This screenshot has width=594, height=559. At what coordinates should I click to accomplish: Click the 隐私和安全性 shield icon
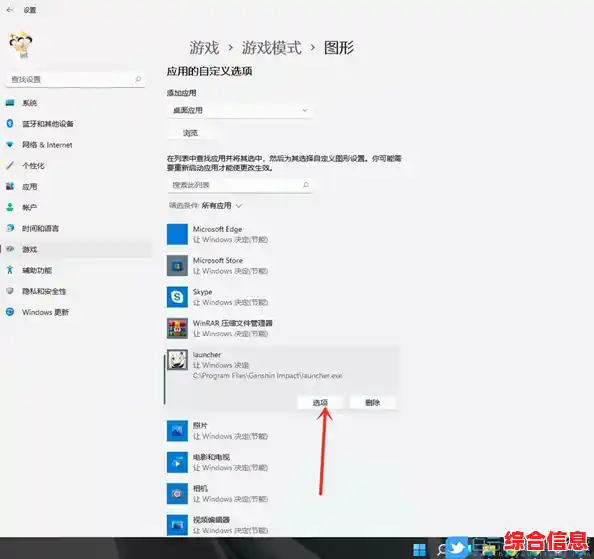click(10, 291)
